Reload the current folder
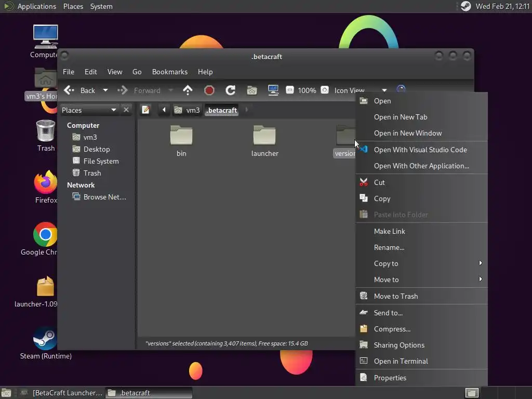Image resolution: width=532 pixels, height=399 pixels. click(230, 90)
